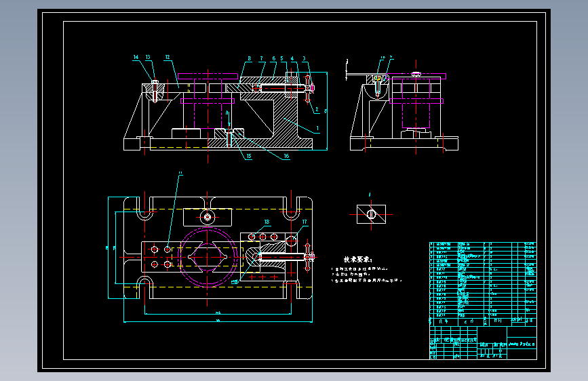Click part balloon number 7
Viewport: 588px width, 381px height.
pyautogui.click(x=261, y=58)
